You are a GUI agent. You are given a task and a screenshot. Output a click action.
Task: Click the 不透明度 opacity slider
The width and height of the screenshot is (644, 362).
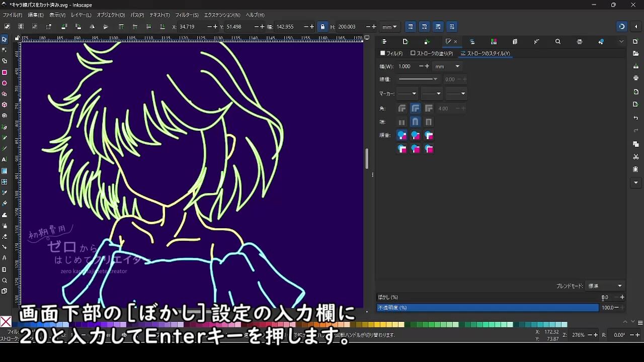(x=488, y=308)
